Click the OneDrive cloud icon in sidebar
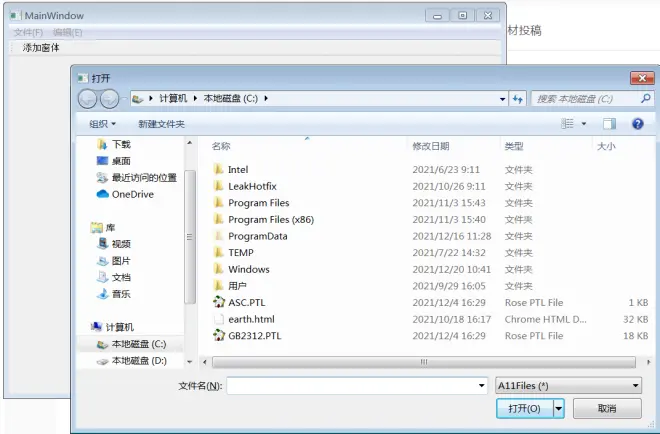Viewport: 660px width, 434px height. pos(103,194)
